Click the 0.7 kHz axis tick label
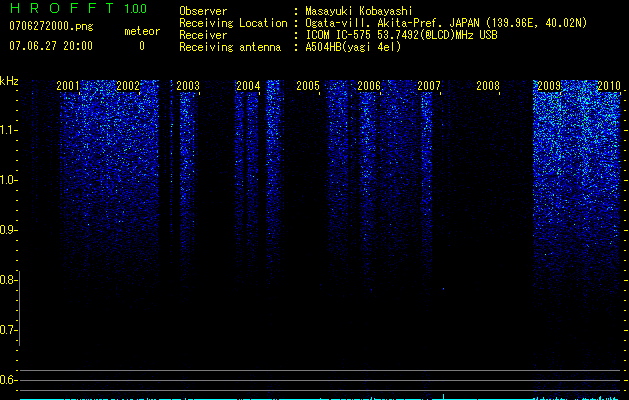Screen dimensions: 629x400 tap(8, 330)
